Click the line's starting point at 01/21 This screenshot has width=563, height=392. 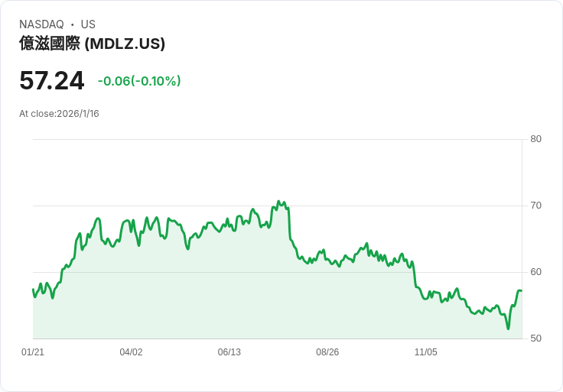(x=33, y=289)
